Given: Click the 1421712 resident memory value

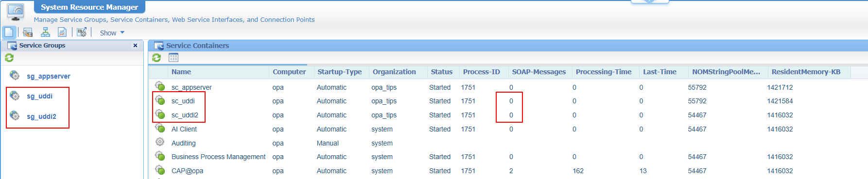Looking at the screenshot, I should click(780, 87).
